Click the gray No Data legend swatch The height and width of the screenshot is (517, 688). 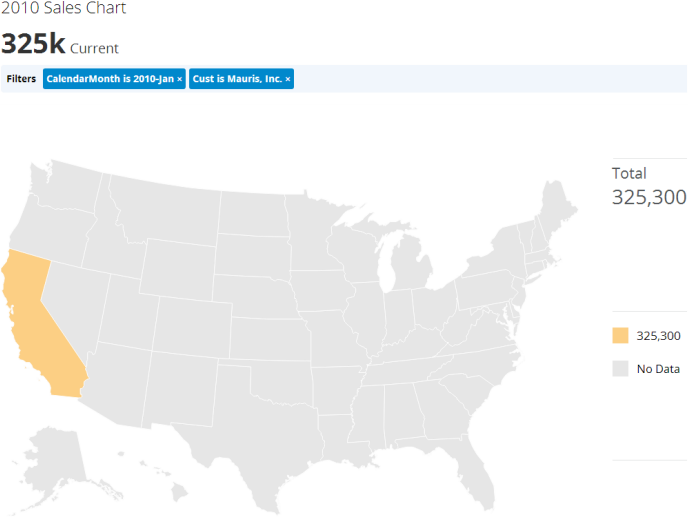(x=621, y=369)
